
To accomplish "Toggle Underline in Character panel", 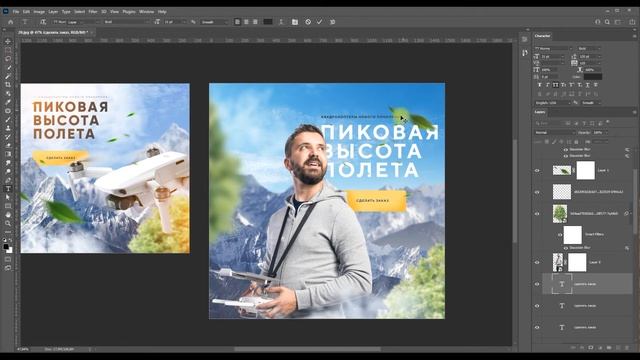I will pos(588,85).
